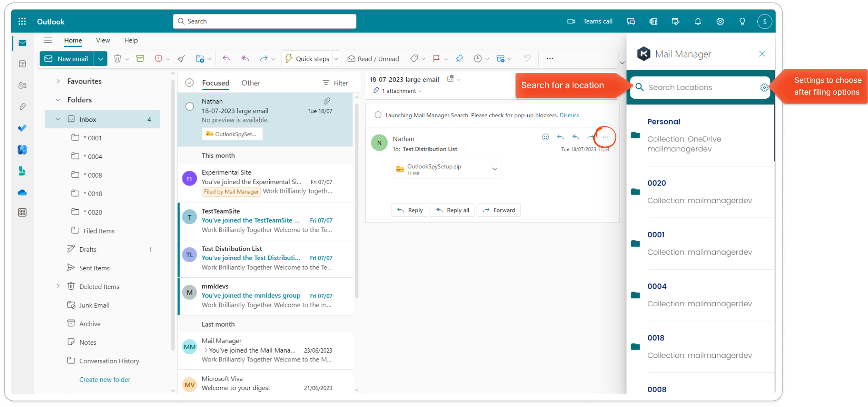Viewport: 868px width, 407px height.
Task: Toggle the hamburger navigation pane button
Action: tap(48, 40)
